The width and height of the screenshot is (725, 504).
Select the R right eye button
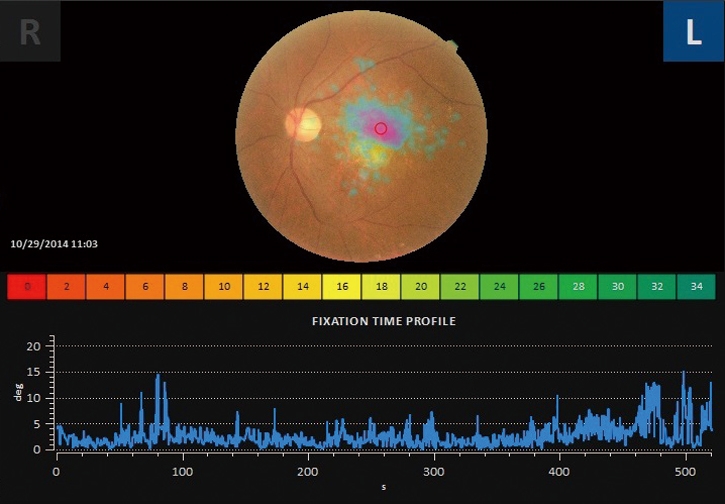(30, 32)
